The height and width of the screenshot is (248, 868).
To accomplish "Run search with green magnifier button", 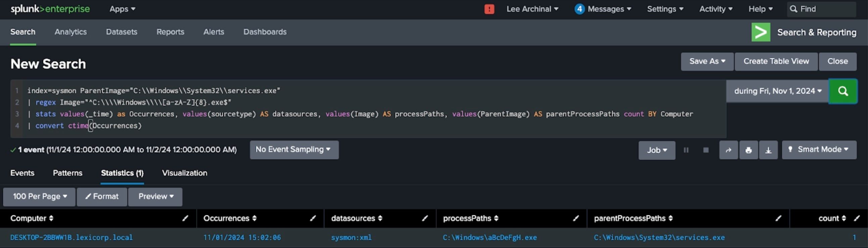I will pyautogui.click(x=843, y=91).
